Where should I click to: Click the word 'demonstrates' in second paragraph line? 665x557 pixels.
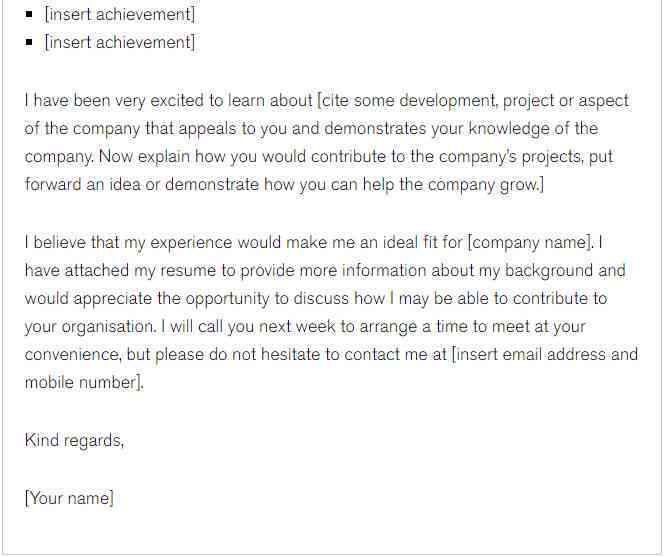375,129
